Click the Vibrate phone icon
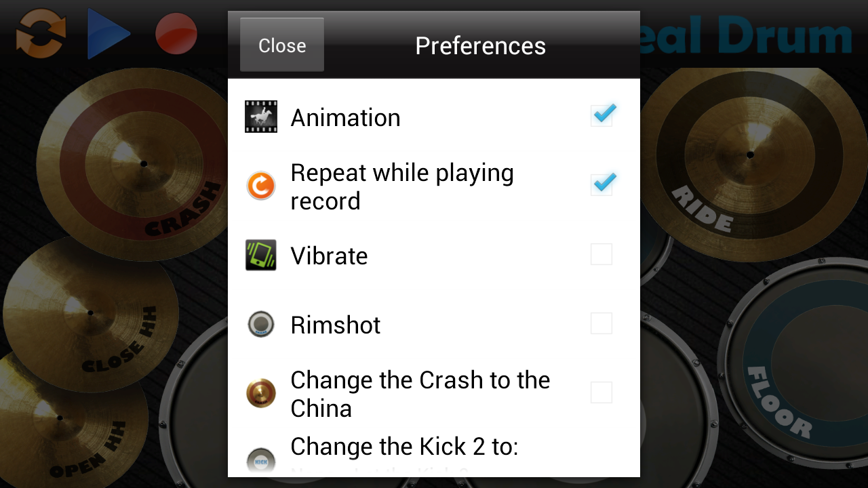Viewport: 868px width, 488px height. coord(260,255)
